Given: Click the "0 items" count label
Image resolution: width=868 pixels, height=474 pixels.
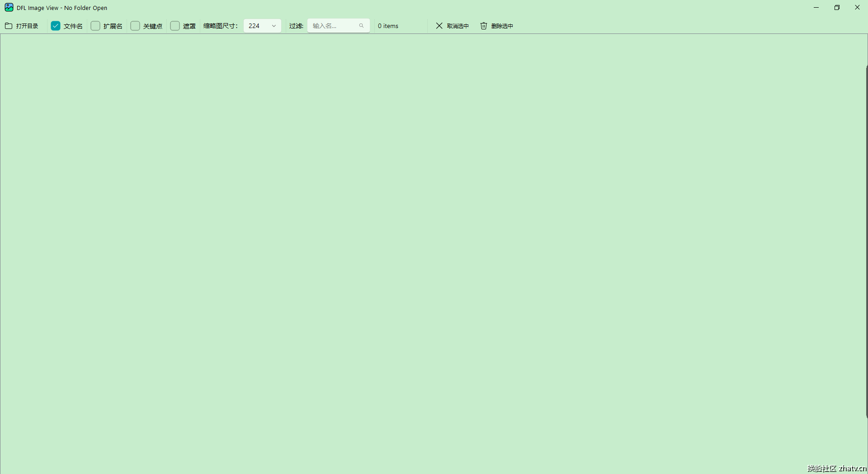Looking at the screenshot, I should tap(388, 26).
